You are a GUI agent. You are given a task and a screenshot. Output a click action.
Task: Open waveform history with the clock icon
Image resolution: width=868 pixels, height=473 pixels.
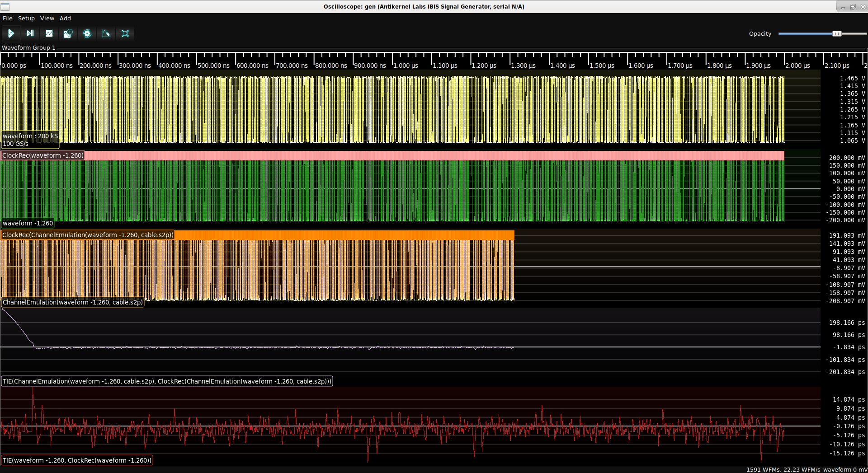pos(68,33)
